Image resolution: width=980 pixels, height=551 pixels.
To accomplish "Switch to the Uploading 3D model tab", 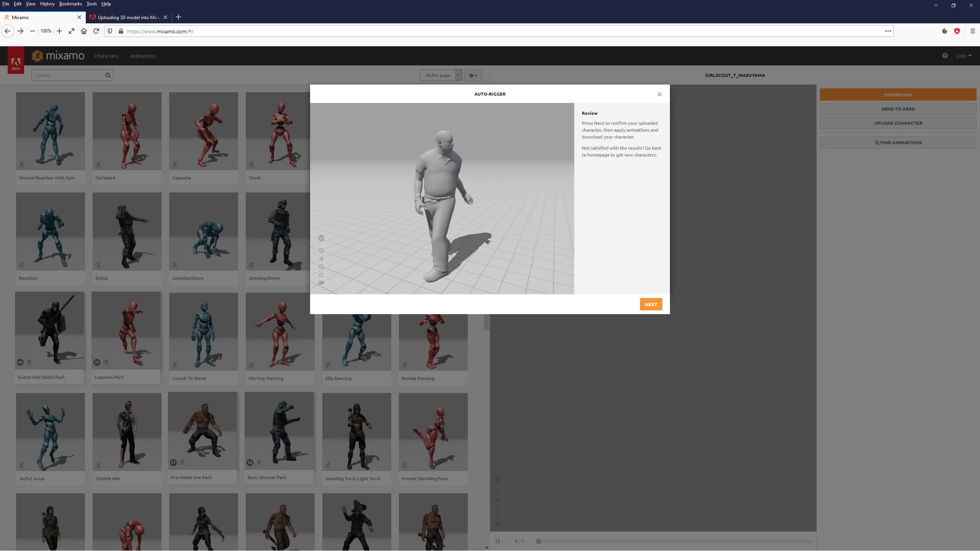I will coord(128,17).
